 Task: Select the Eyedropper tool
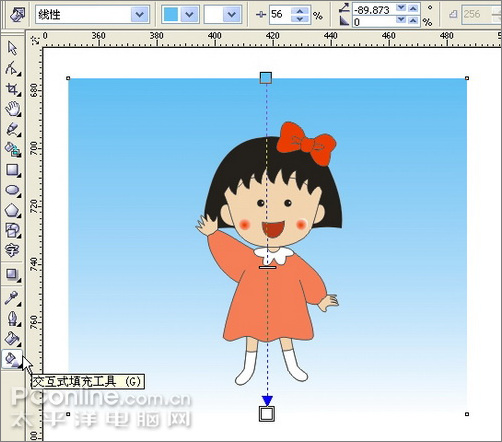(12, 298)
